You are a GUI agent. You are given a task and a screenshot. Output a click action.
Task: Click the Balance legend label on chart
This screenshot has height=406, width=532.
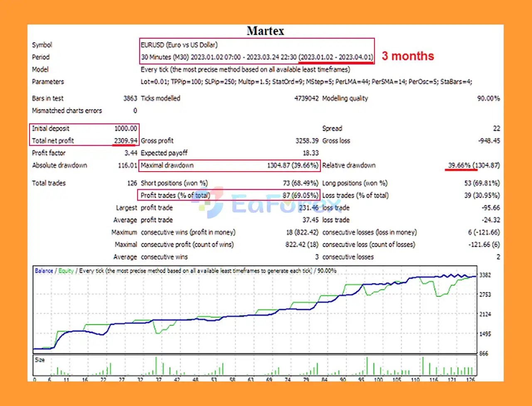tap(44, 271)
